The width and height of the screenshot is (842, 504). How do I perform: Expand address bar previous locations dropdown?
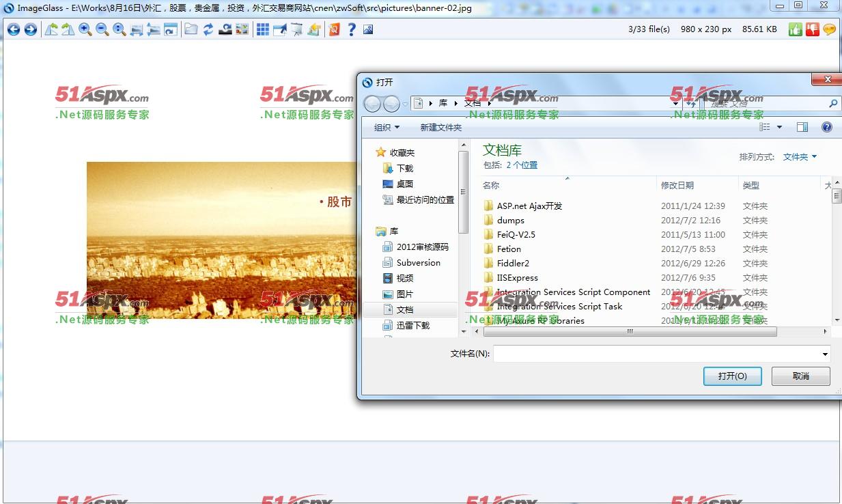[676, 103]
